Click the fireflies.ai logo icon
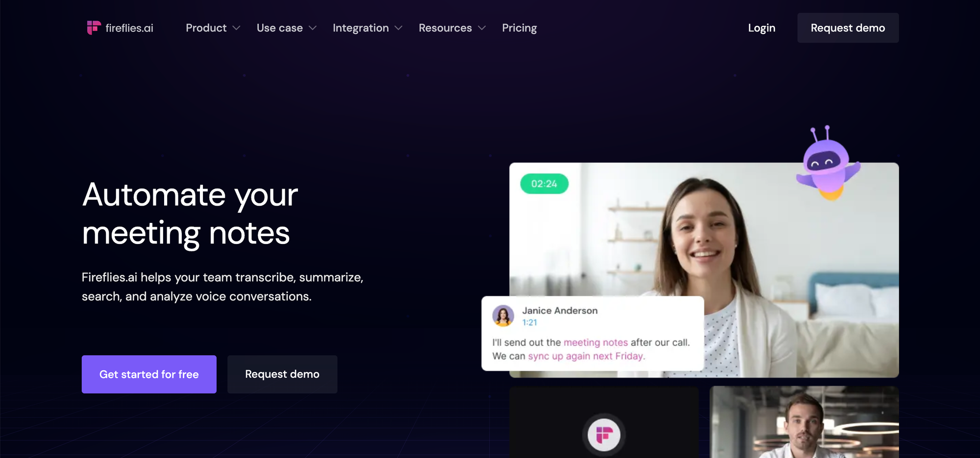This screenshot has height=458, width=980. coord(94,28)
